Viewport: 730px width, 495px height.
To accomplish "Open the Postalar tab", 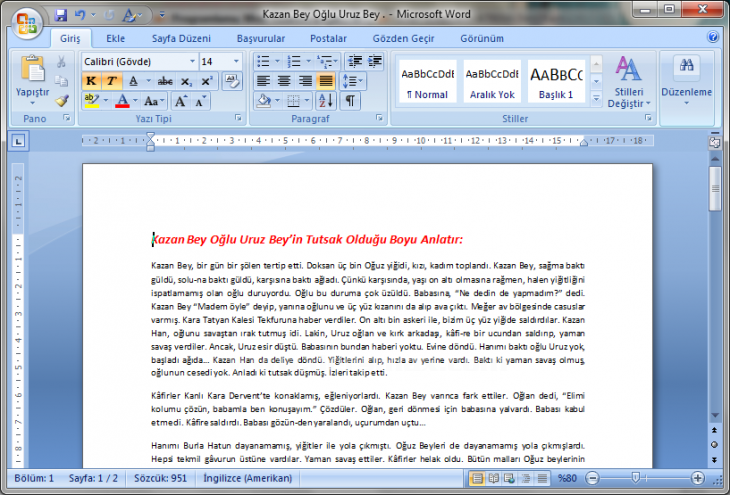I will [x=328, y=38].
